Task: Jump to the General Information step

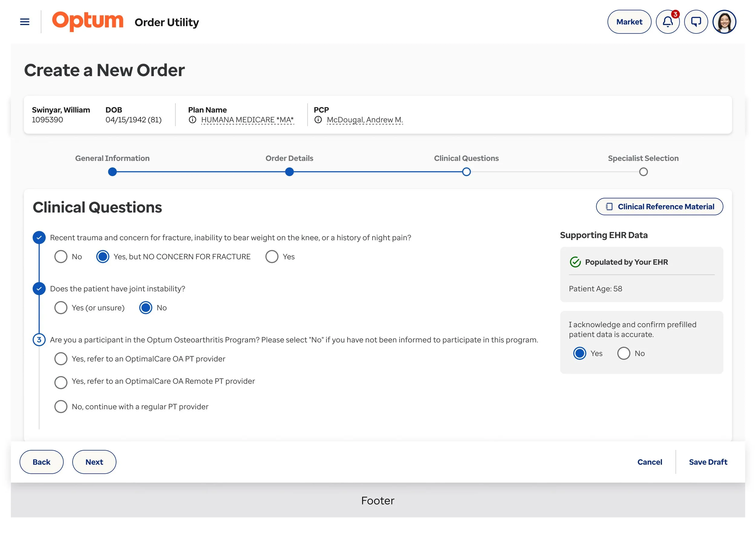Action: (112, 172)
